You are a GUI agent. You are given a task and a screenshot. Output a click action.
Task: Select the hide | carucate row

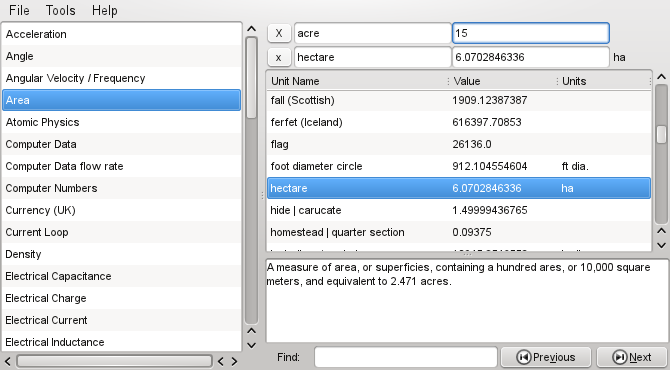coord(459,210)
